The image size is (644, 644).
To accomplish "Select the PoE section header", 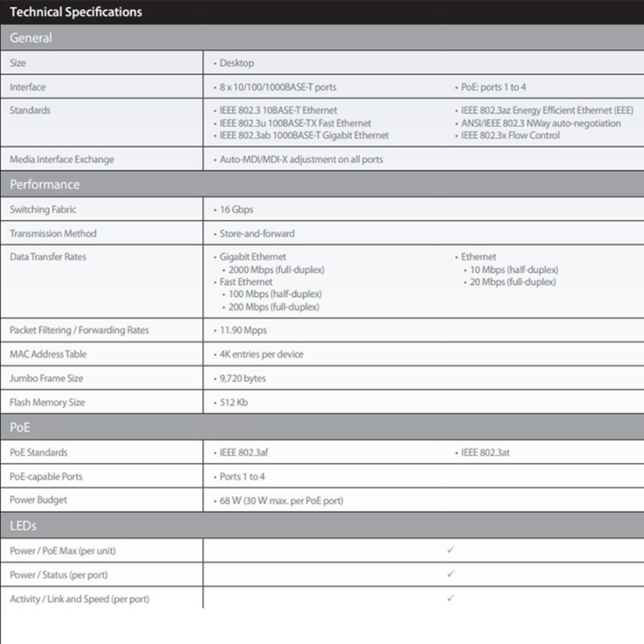I will pyautogui.click(x=20, y=428).
